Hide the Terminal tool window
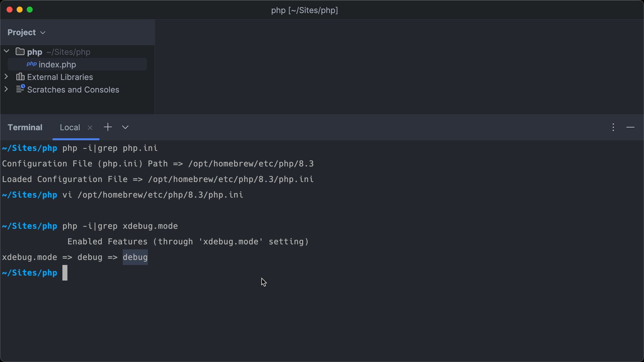 click(x=630, y=127)
